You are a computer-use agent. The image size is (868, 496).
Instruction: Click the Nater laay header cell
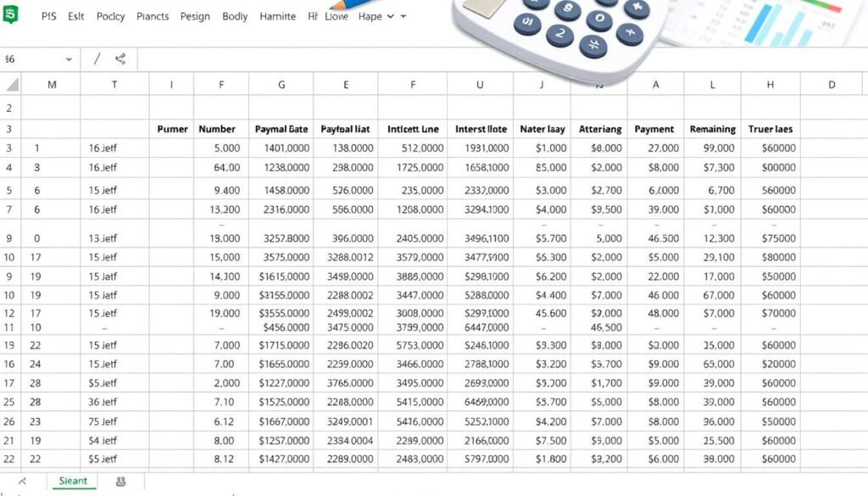[542, 129]
